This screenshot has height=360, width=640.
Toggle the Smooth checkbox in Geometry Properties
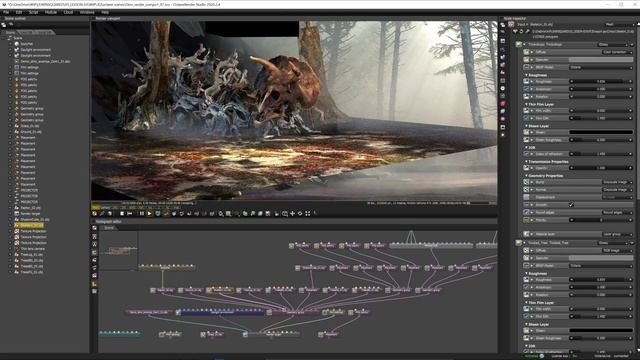[x=571, y=205]
